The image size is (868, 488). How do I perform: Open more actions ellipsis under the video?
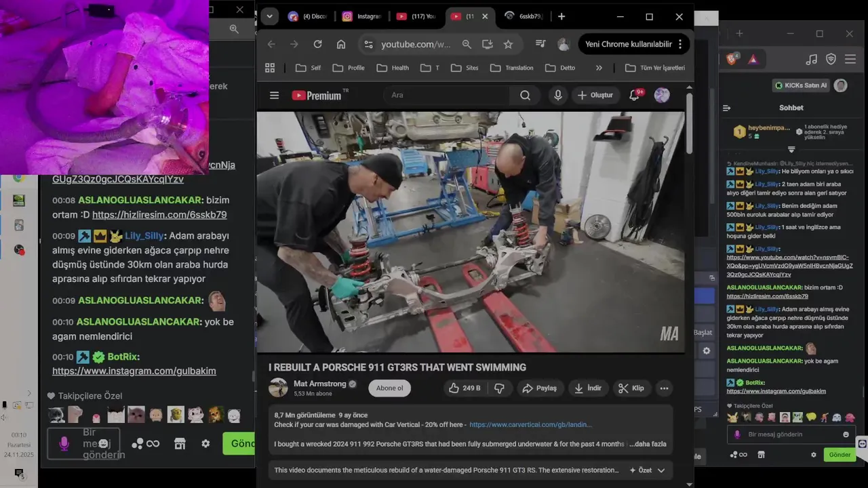pyautogui.click(x=664, y=388)
